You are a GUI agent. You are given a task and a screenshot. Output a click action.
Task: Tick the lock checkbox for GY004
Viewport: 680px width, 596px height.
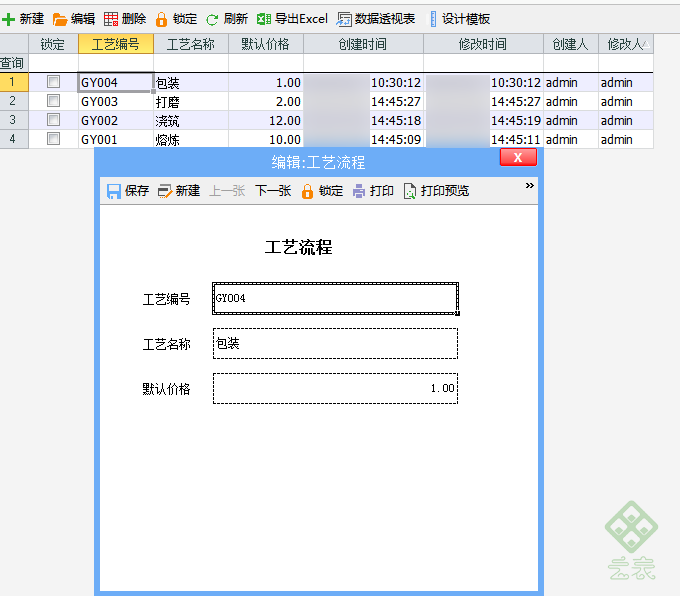[53, 82]
